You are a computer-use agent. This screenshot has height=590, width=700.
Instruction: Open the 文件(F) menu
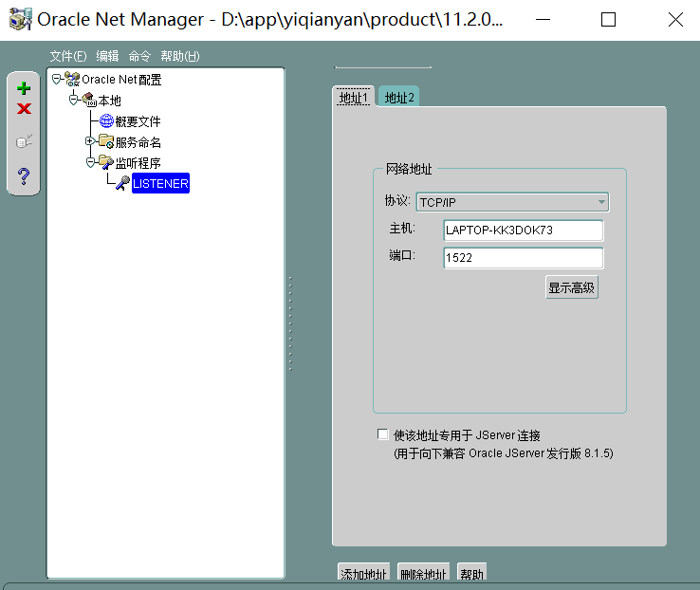pos(68,56)
